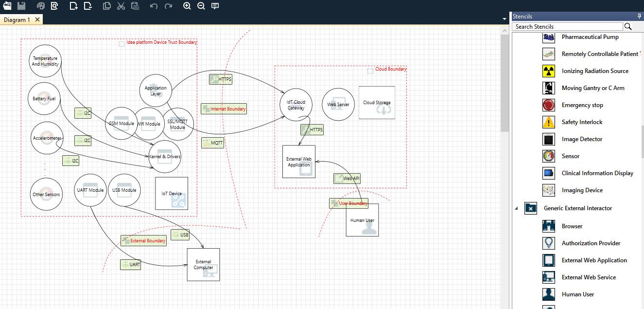644x309 pixels.
Task: Select the IoT Device node
Action: [x=172, y=193]
